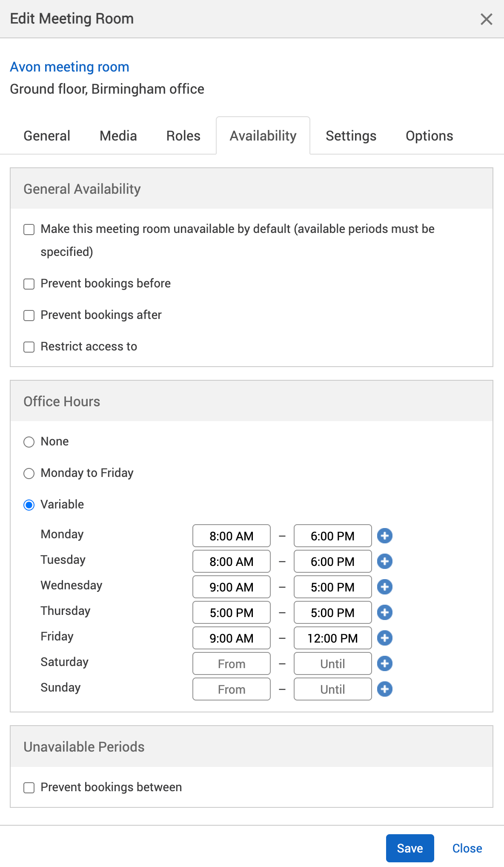Save the meeting room changes

(409, 848)
